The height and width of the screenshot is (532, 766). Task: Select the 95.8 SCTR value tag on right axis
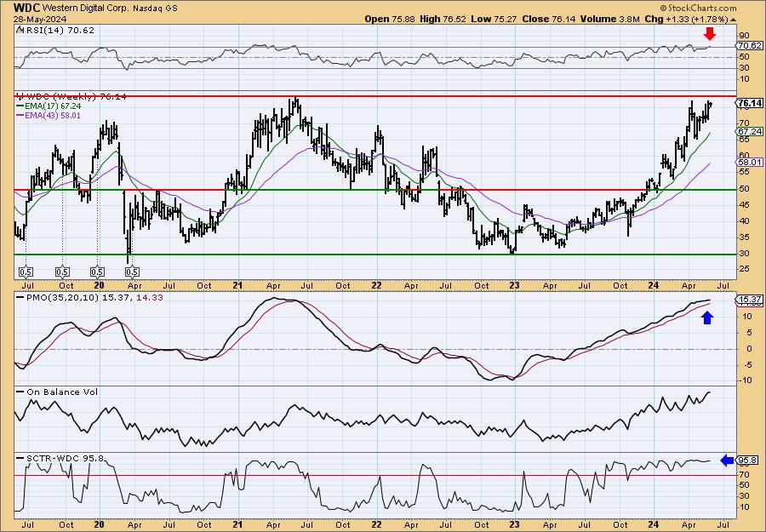747,460
